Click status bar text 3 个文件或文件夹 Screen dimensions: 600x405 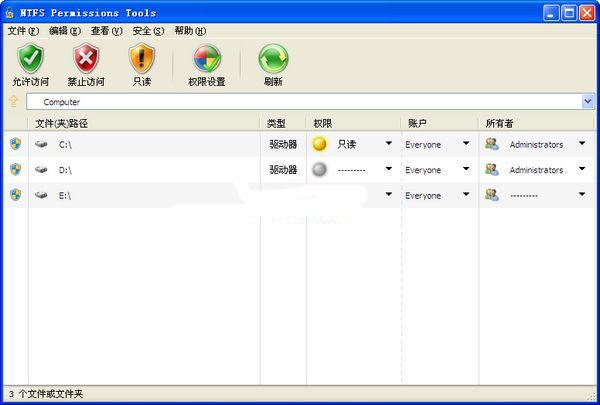[46, 394]
